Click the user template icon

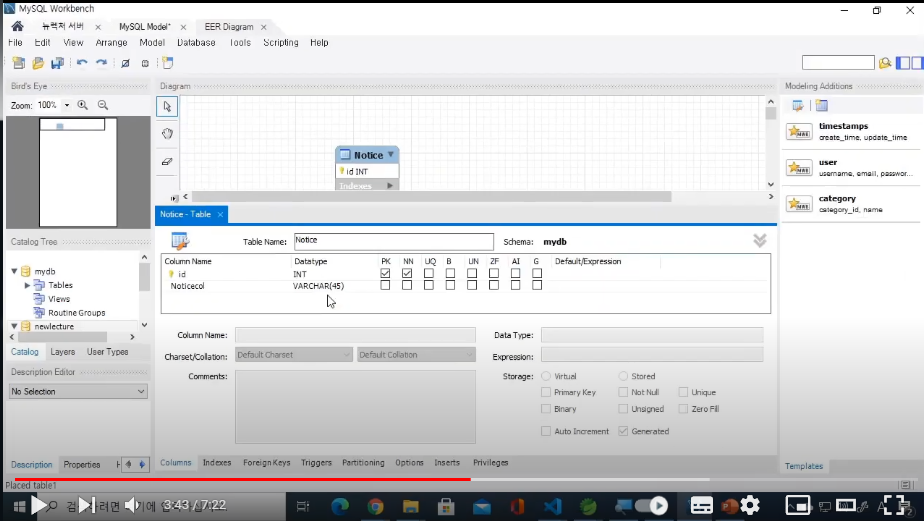click(x=799, y=168)
